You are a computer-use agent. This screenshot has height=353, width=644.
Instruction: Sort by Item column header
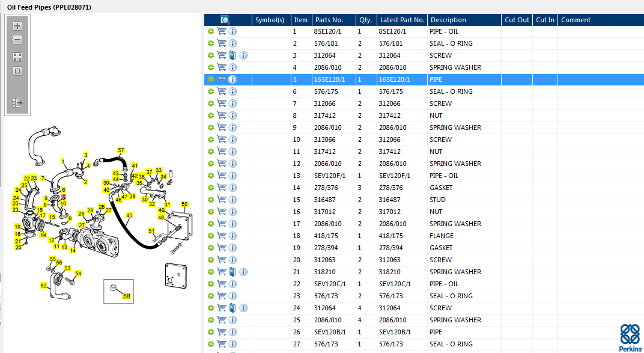[300, 20]
